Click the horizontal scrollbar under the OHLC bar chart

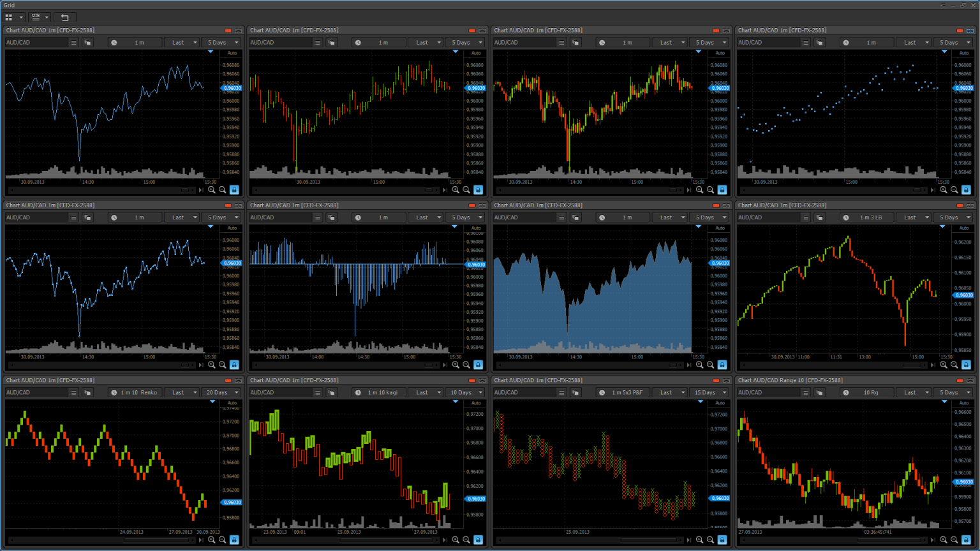pos(348,190)
